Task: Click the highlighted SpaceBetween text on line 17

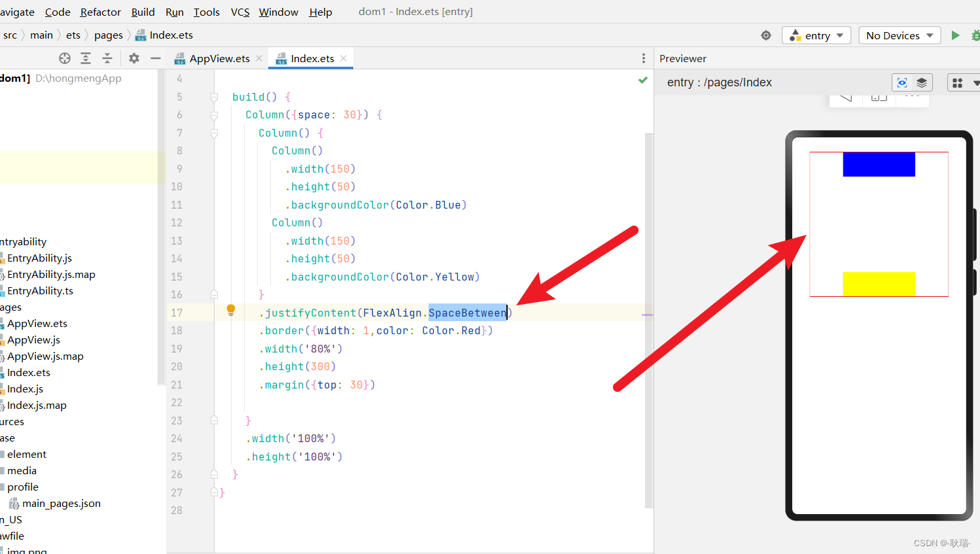Action: point(468,313)
